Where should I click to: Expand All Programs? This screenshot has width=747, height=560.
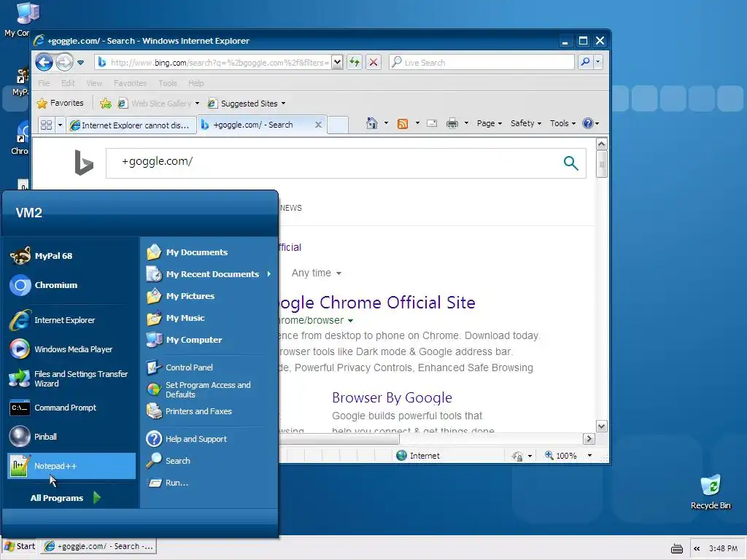66,497
